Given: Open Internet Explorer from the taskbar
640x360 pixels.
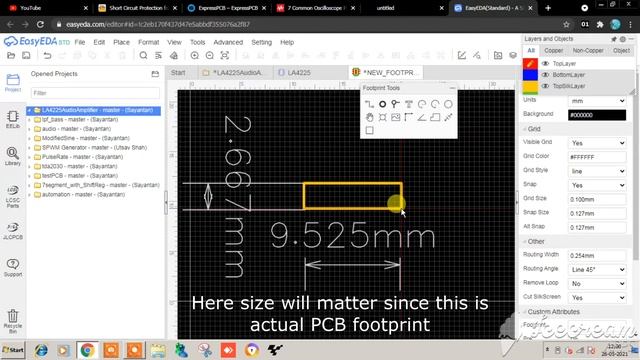Looking at the screenshot, I should pyautogui.click(x=41, y=350).
